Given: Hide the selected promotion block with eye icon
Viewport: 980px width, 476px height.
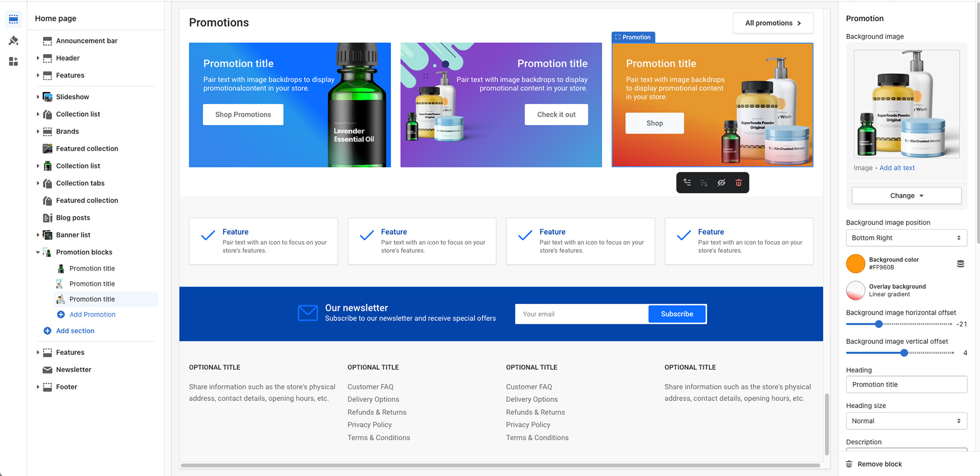Looking at the screenshot, I should point(721,183).
